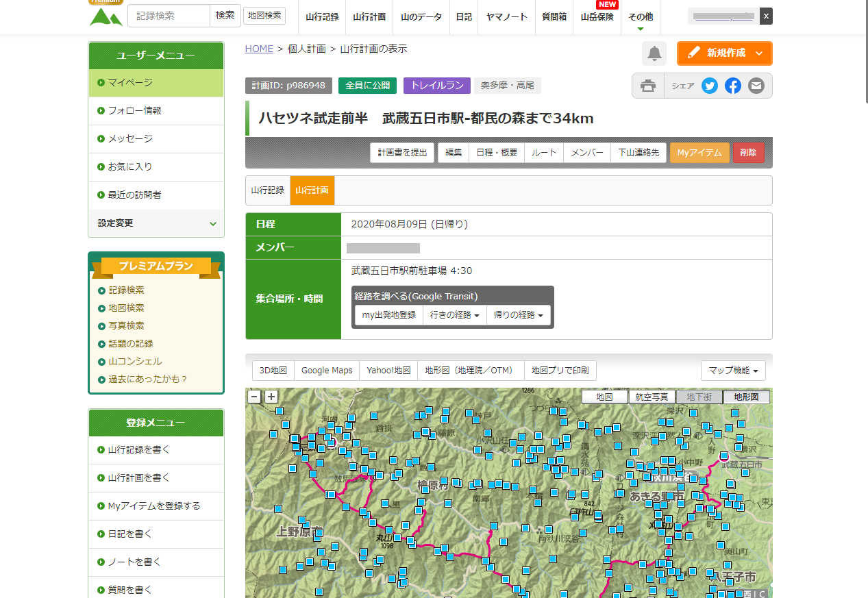868x598 pixels.
Task: Click the 検索 search button
Action: (x=225, y=16)
